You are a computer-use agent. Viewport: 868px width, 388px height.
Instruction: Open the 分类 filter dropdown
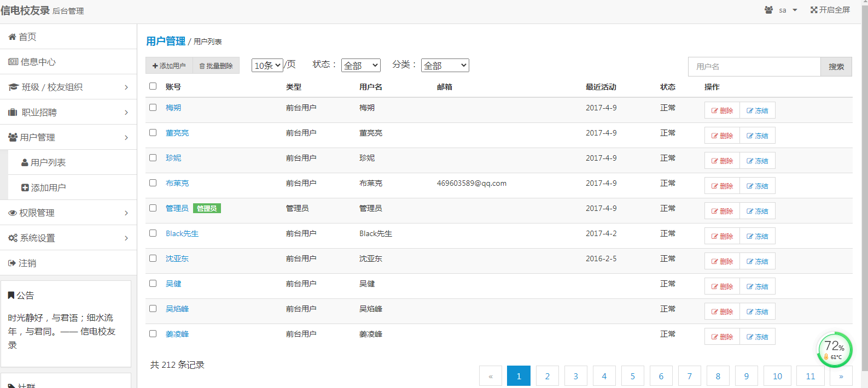click(445, 66)
